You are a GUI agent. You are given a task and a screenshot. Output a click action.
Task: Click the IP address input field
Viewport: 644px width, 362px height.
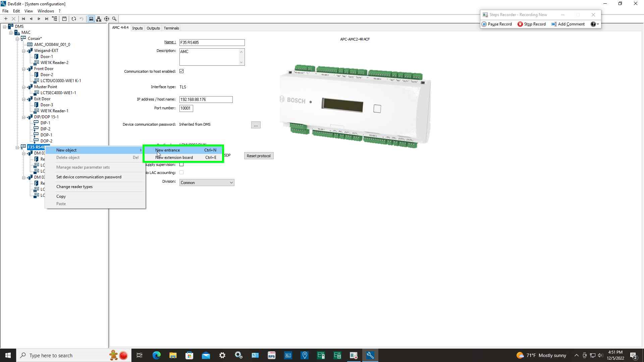pos(206,100)
